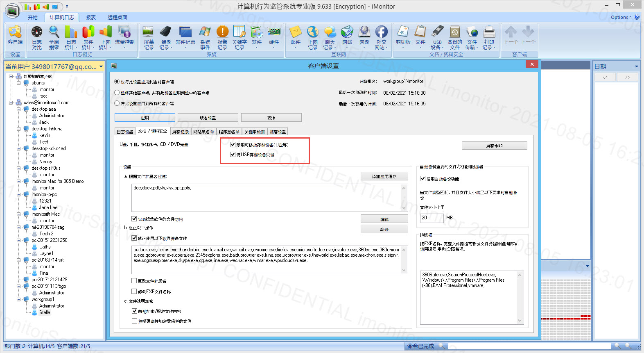Open the 社交网站 Facebook icon
The width and height of the screenshot is (644, 353).
[382, 37]
